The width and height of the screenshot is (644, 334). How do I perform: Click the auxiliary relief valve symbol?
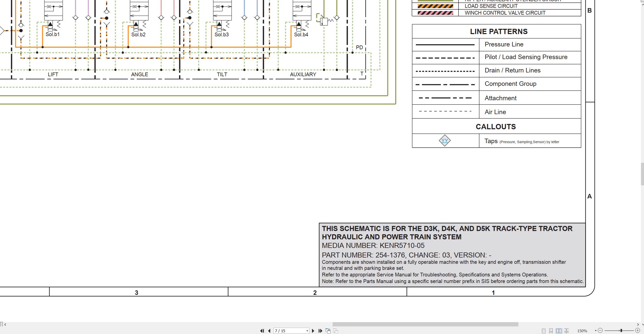click(325, 21)
